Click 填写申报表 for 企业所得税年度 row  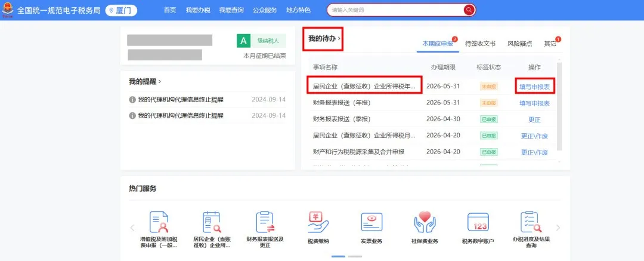(534, 87)
